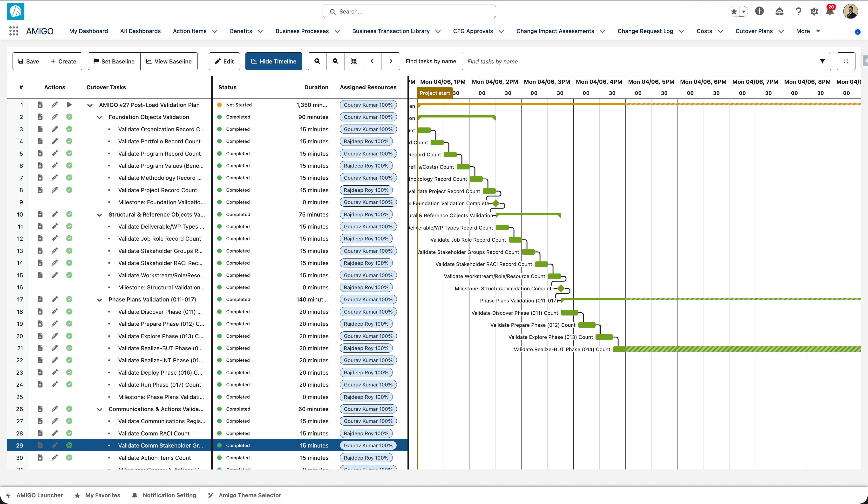Open the Cutover Plans dropdown arrow
Screen dimensions: 868x504
coord(781,31)
